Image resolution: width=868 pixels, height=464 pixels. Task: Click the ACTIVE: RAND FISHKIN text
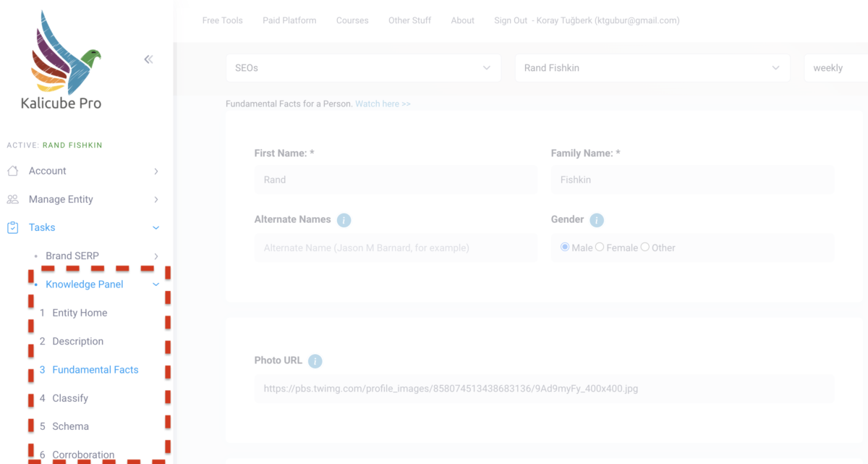coord(54,145)
